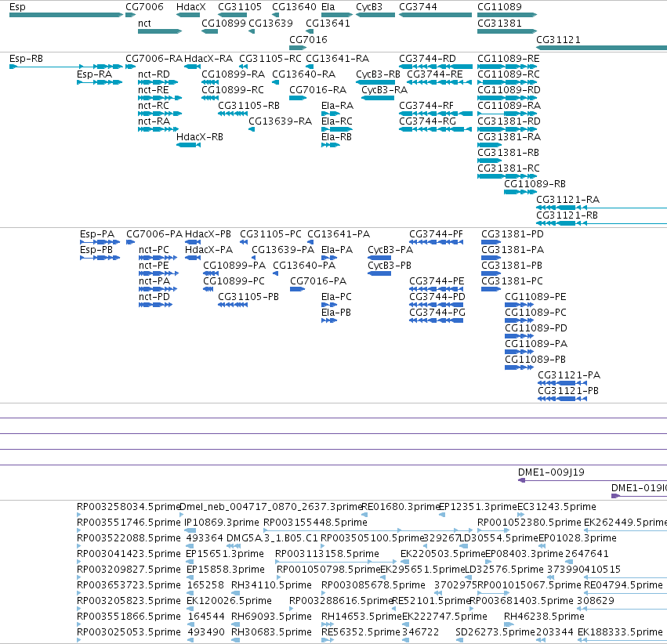
Task: Select the CycB3-PB protein
Action: [x=379, y=273]
